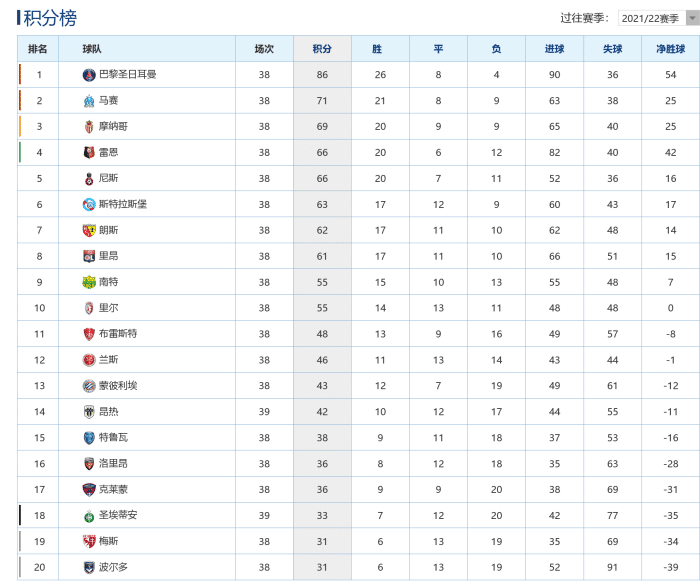This screenshot has width=700, height=586.
Task: Sort by the 积分 column header
Action: (x=322, y=49)
